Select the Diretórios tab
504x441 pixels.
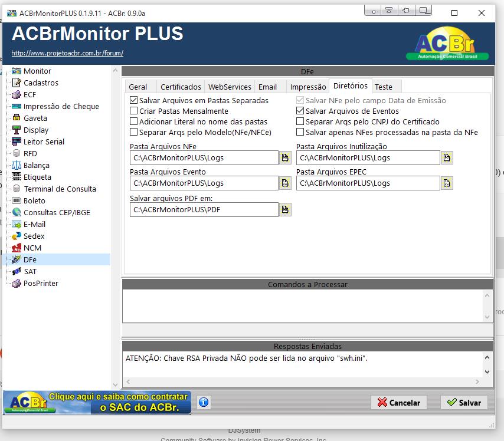point(351,85)
